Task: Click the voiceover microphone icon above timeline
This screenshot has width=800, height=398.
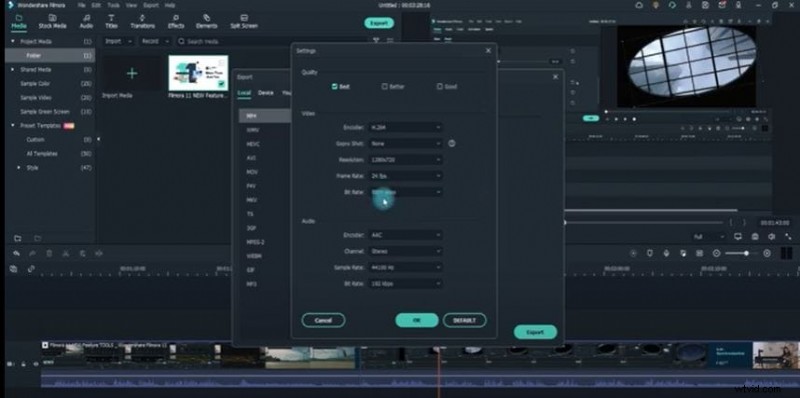Action: (666, 253)
